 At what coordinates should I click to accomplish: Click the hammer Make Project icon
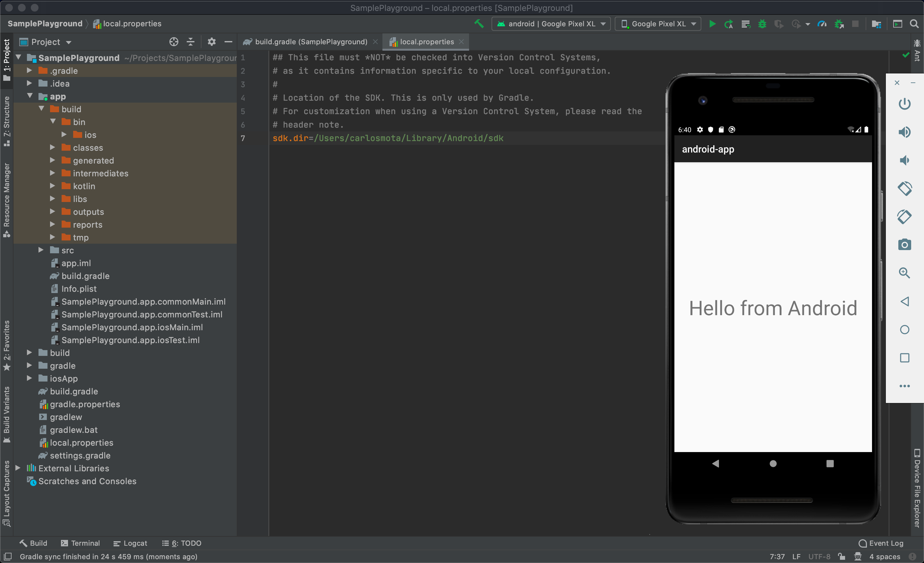click(x=479, y=24)
